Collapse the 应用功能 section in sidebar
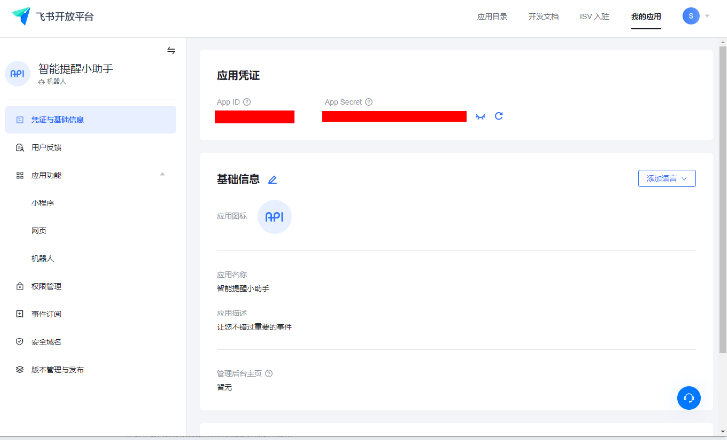The height and width of the screenshot is (440, 727). (162, 175)
